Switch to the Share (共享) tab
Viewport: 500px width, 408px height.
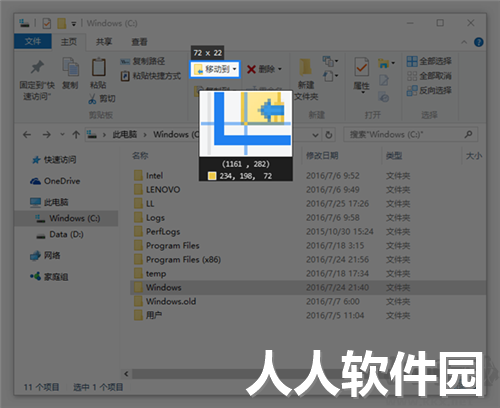(104, 42)
